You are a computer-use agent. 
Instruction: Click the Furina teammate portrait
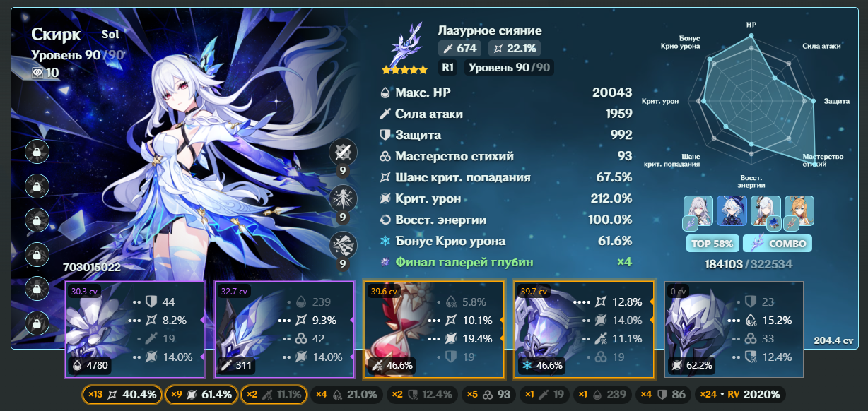(x=732, y=212)
